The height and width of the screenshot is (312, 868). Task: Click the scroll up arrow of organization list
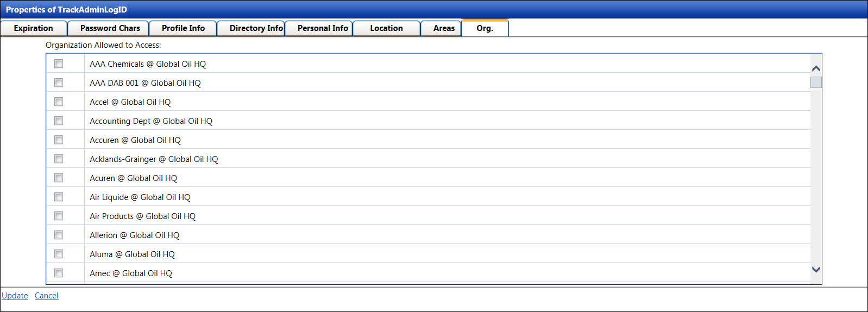click(x=816, y=68)
